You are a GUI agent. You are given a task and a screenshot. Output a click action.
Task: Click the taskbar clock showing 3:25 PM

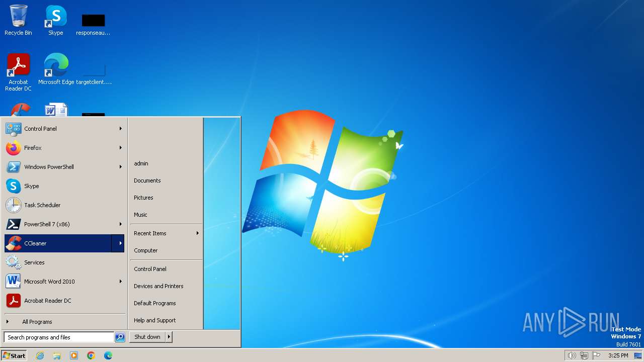point(618,355)
